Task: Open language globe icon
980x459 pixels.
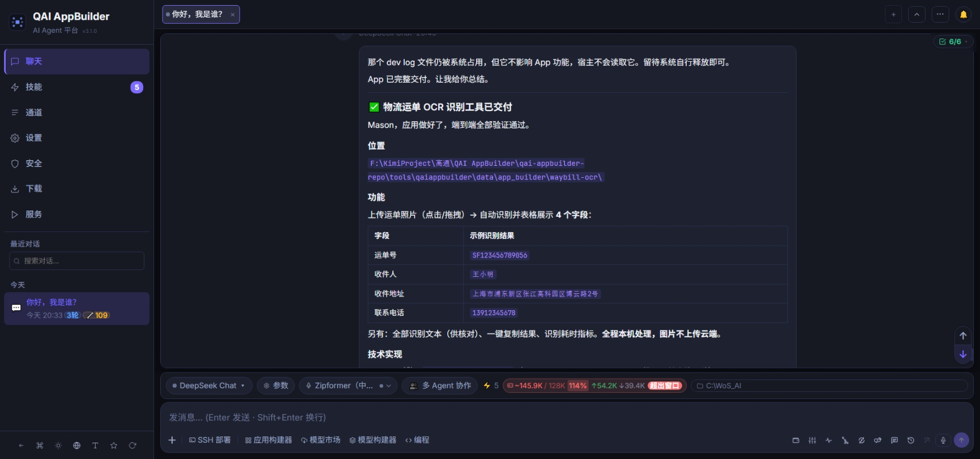Action: (77, 445)
